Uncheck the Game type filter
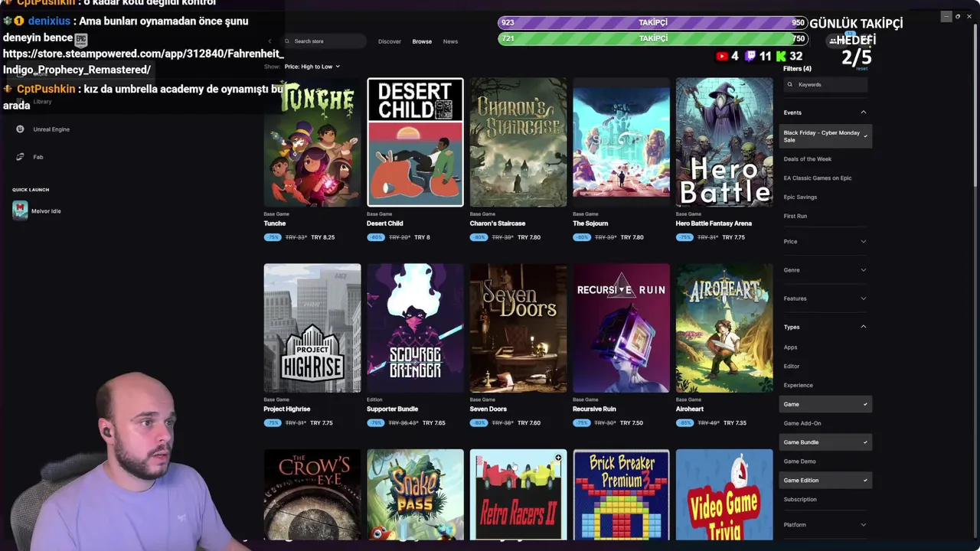Screen dimensions: 980x551 [825, 404]
